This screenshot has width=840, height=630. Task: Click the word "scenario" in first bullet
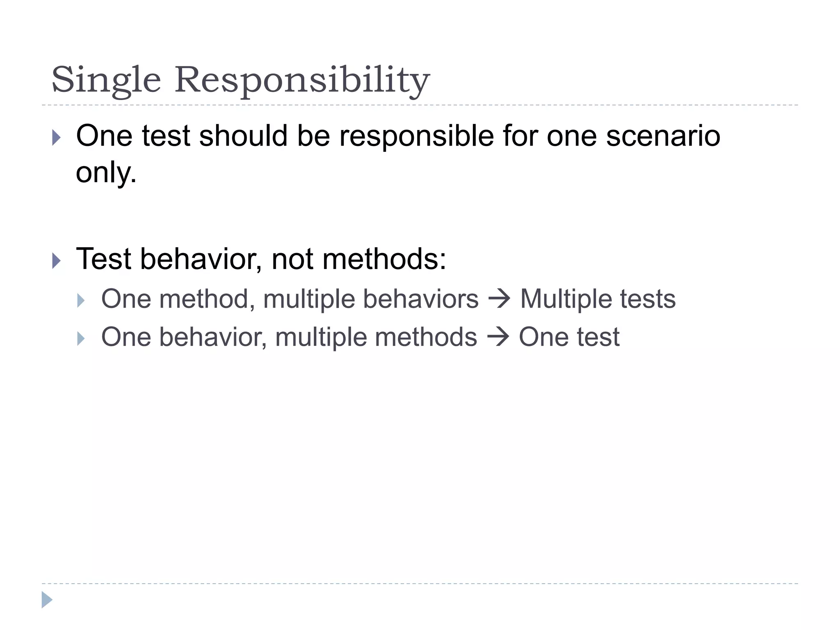[663, 136]
